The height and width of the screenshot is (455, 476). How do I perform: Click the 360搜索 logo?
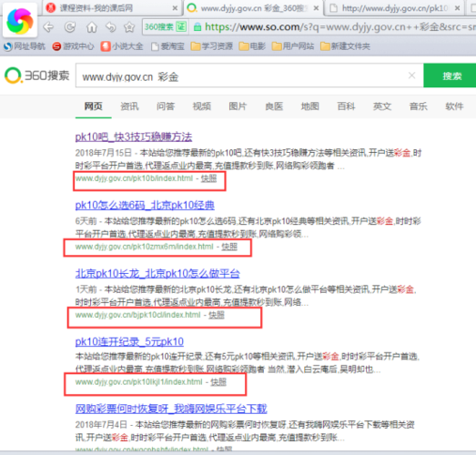point(36,76)
